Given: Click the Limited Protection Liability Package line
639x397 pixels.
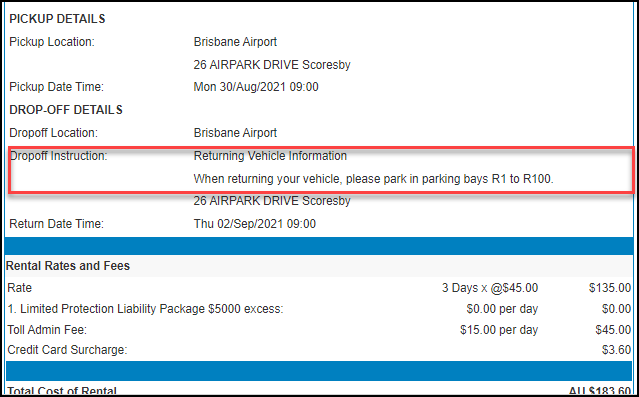Looking at the screenshot, I should click(x=145, y=309).
